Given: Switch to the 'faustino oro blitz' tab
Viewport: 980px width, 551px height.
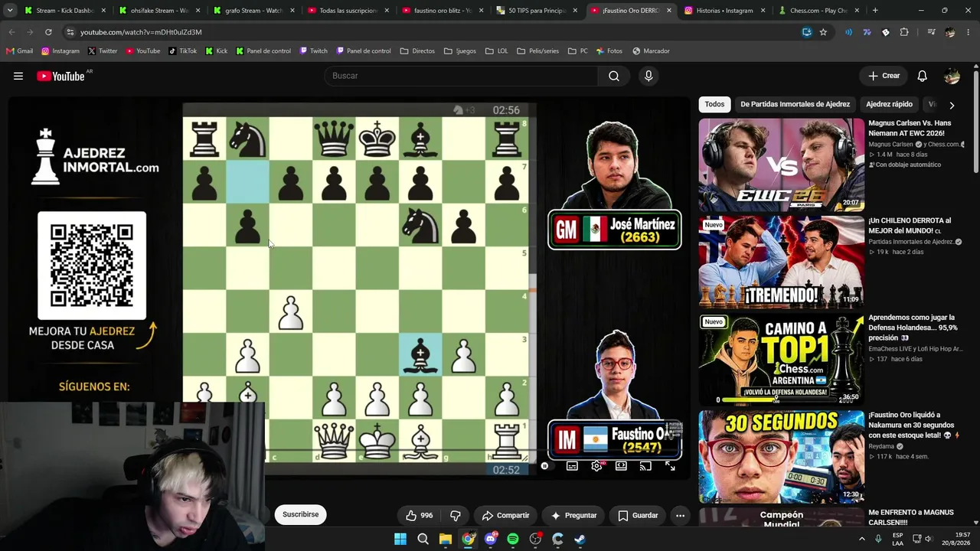Looking at the screenshot, I should coord(442,11).
